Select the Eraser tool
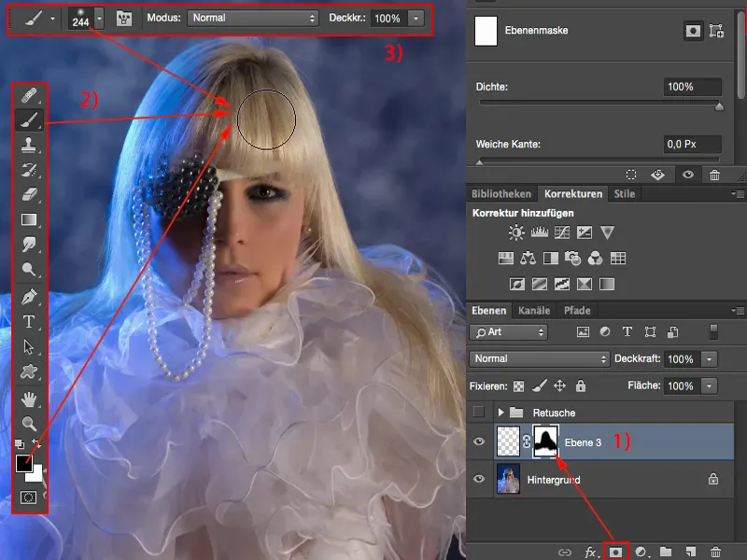This screenshot has height=560, width=747. [x=29, y=194]
